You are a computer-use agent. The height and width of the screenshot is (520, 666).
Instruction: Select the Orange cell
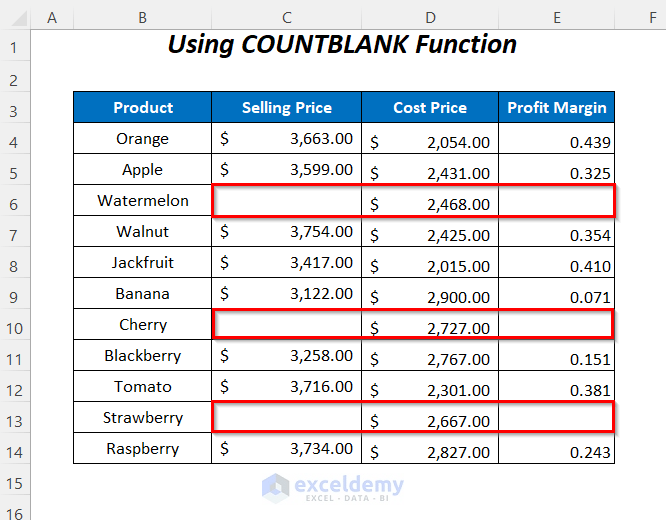click(143, 138)
